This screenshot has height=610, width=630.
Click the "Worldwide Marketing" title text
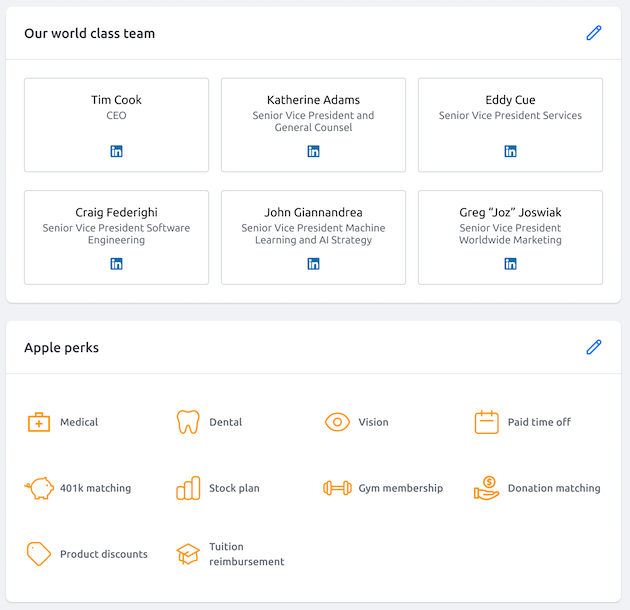coord(510,240)
